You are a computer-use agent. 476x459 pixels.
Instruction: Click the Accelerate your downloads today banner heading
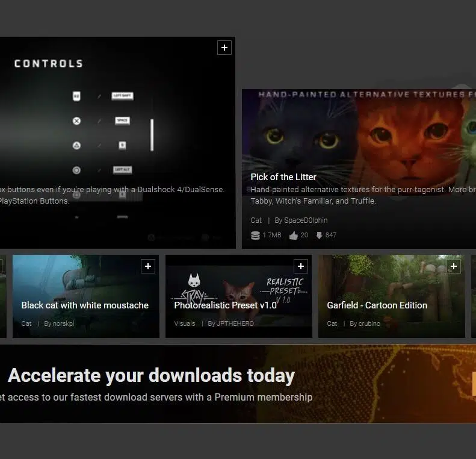pos(151,375)
